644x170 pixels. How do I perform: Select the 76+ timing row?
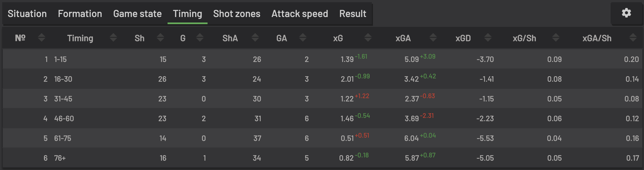click(x=323, y=158)
